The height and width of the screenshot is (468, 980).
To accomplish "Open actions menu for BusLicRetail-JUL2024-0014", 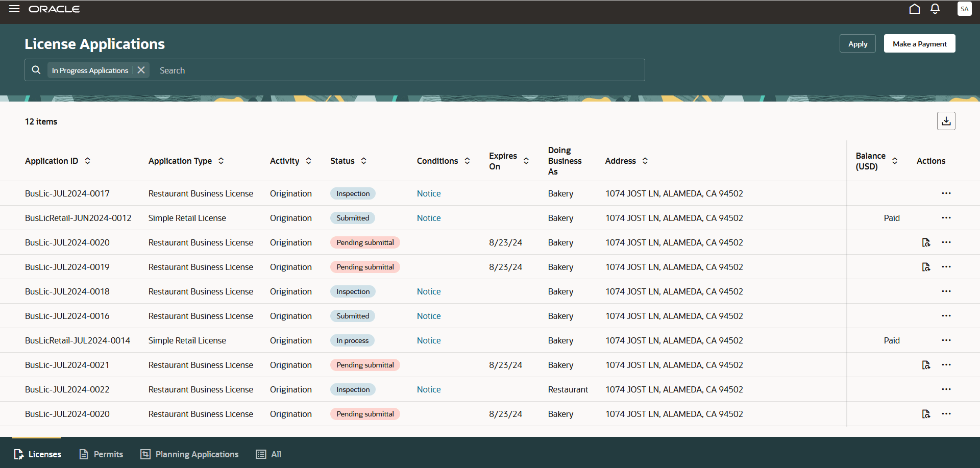I will 946,340.
